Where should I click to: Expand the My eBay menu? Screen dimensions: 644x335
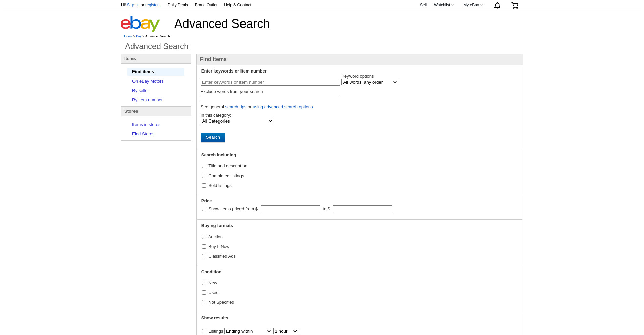point(473,5)
